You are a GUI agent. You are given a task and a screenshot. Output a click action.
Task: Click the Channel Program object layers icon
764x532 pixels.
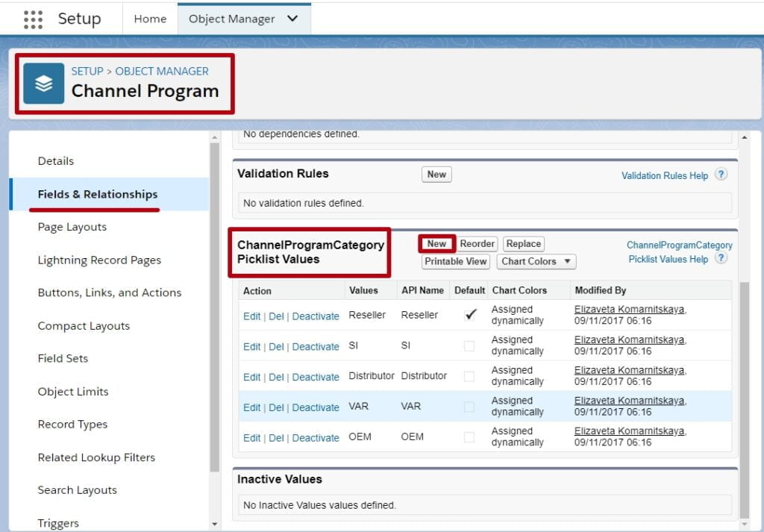pos(44,84)
